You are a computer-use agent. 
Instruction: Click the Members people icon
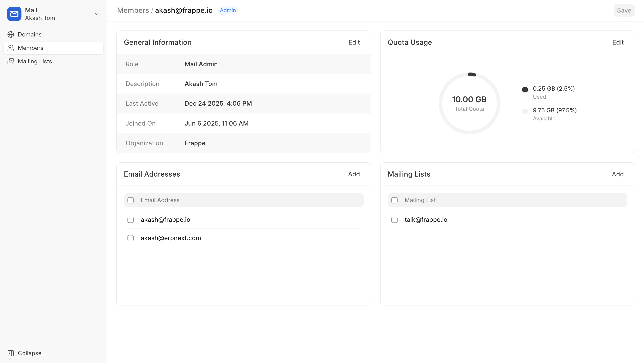(11, 48)
